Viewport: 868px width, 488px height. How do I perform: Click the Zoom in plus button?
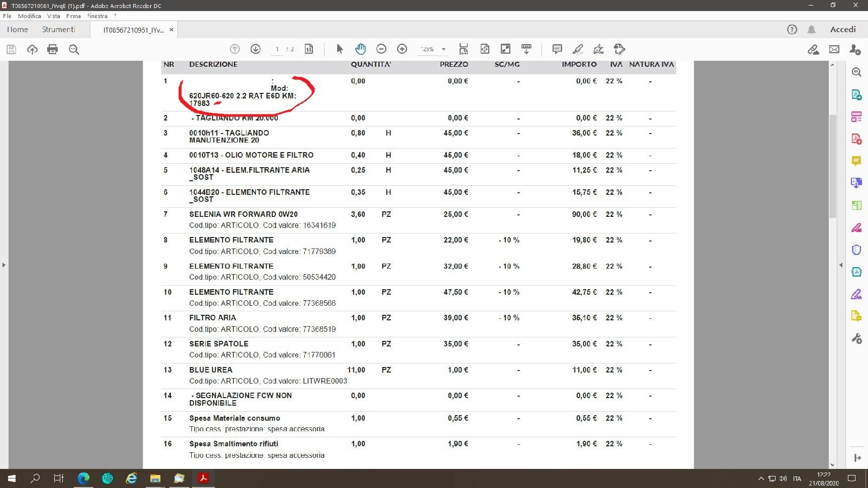402,49
